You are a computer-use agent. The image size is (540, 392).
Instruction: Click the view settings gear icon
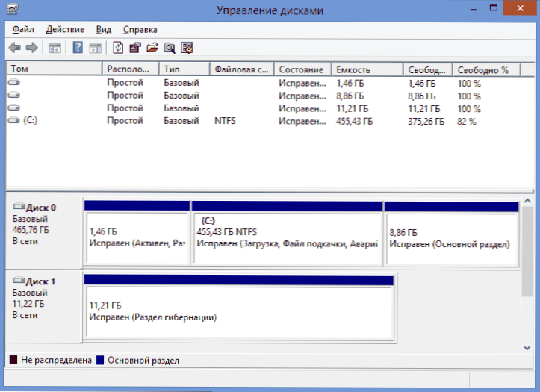coord(187,48)
